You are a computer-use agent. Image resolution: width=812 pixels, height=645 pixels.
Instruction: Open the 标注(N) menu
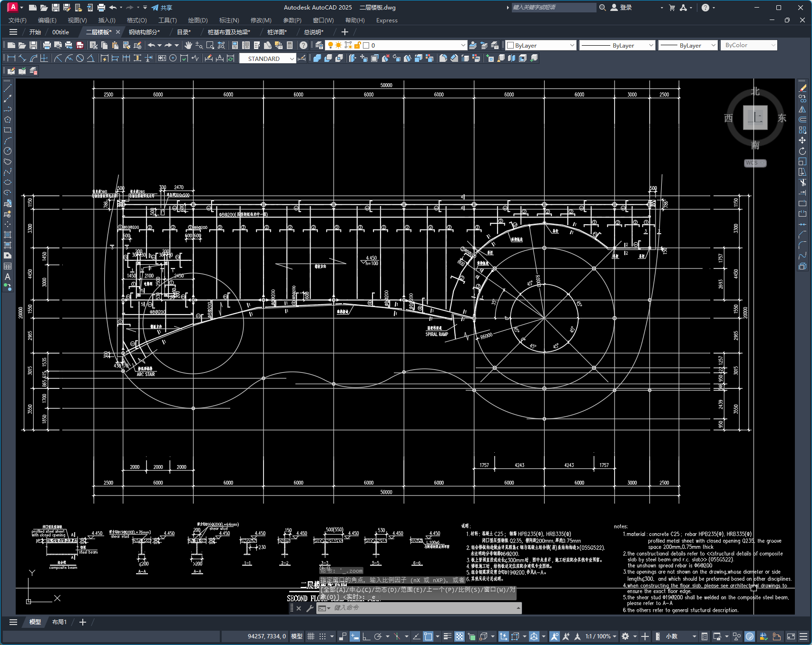(x=229, y=20)
